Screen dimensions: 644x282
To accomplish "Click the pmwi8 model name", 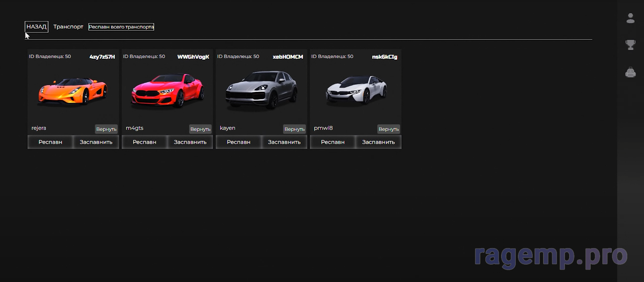I will 323,128.
